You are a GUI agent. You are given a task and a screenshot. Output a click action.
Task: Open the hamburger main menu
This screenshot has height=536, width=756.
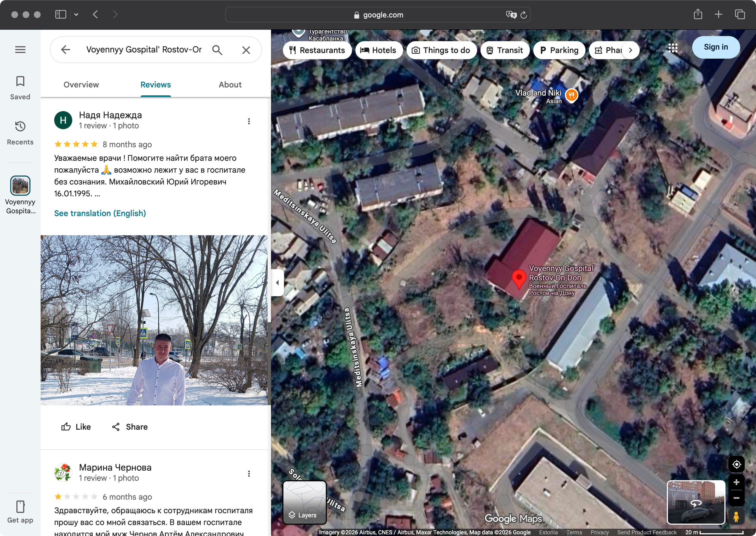pyautogui.click(x=20, y=50)
